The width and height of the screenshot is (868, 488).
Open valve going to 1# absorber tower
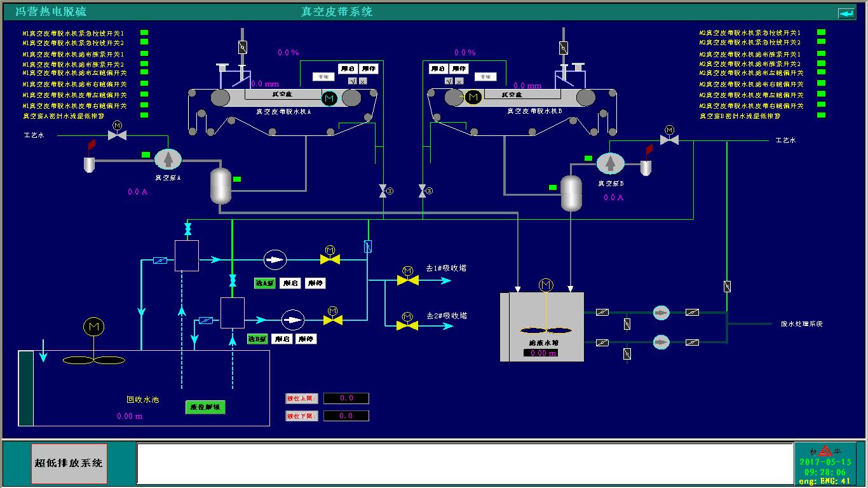point(407,278)
